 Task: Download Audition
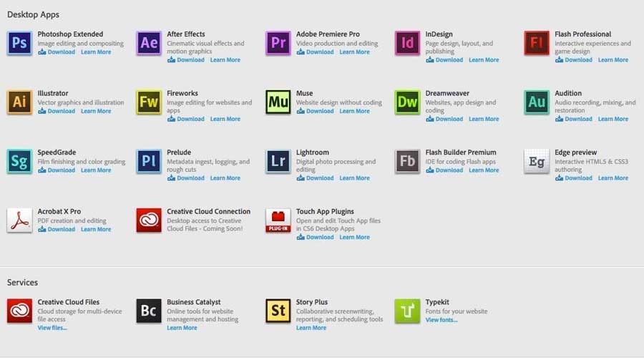(x=574, y=119)
